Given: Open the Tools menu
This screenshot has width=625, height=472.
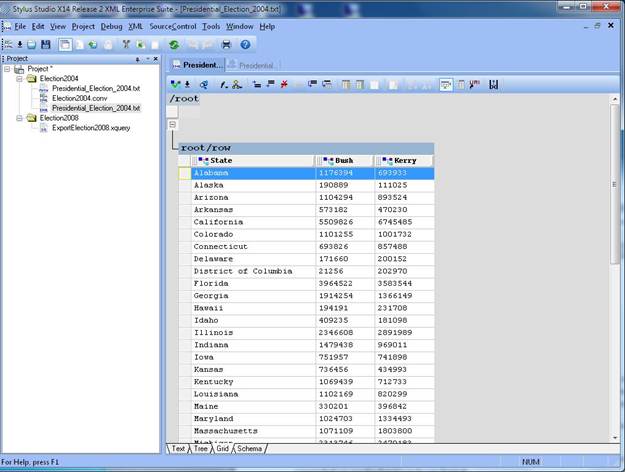Looking at the screenshot, I should point(211,26).
